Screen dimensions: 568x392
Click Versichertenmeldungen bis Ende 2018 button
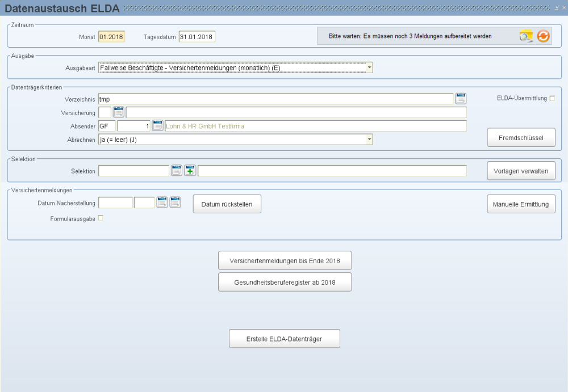coord(285,260)
